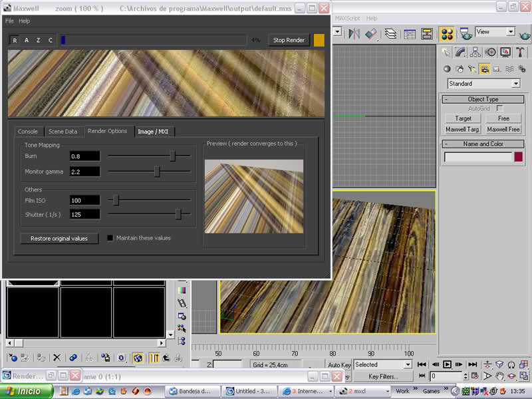Click the Stop Render button
This screenshot has height=399, width=532.
(289, 40)
